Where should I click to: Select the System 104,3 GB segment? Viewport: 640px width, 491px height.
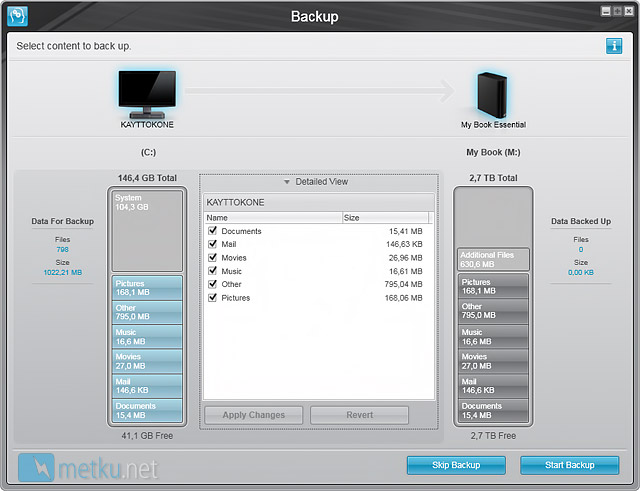tap(147, 231)
